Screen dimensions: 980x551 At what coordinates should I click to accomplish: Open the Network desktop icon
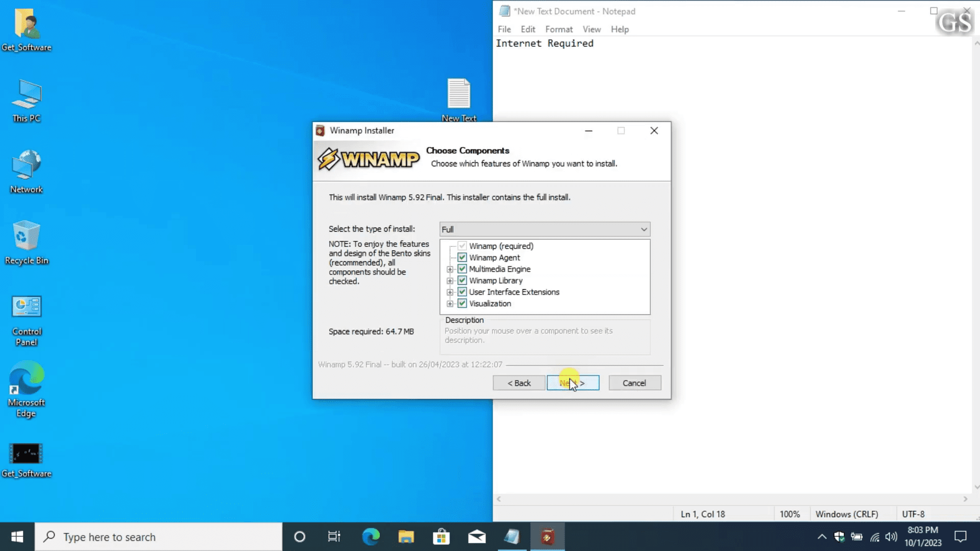pos(27,171)
